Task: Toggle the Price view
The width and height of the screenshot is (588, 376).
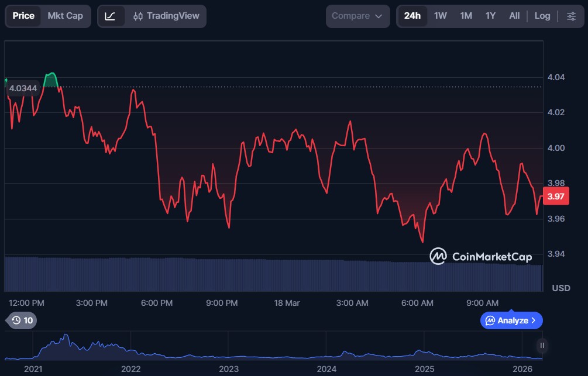Action: point(23,16)
